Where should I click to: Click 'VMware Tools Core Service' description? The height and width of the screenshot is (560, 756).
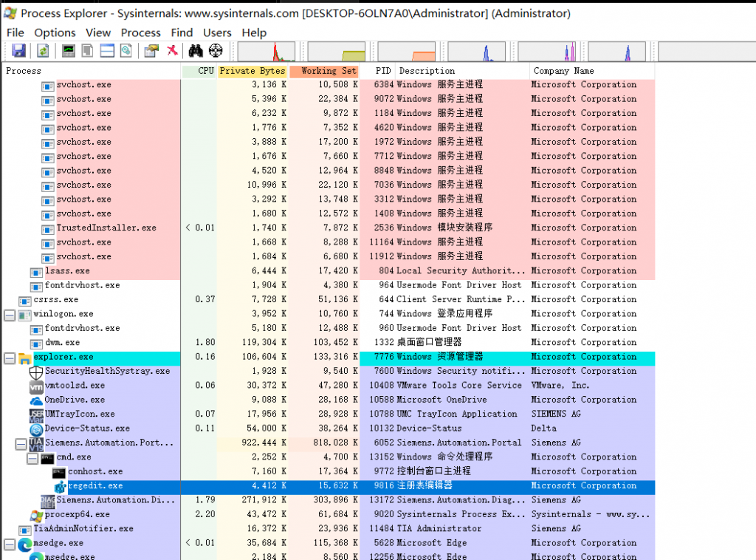point(459,386)
